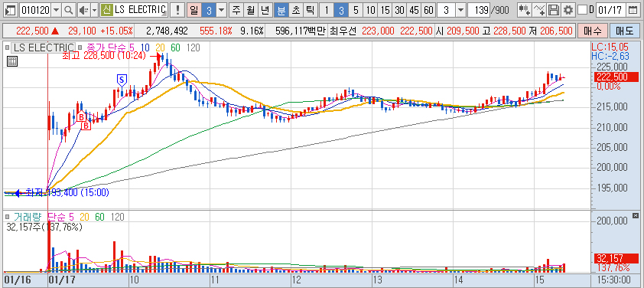Screen dimensions: 644x288
Task: Open the custom interval combo box dropdown arrow
Action: pos(461,10)
